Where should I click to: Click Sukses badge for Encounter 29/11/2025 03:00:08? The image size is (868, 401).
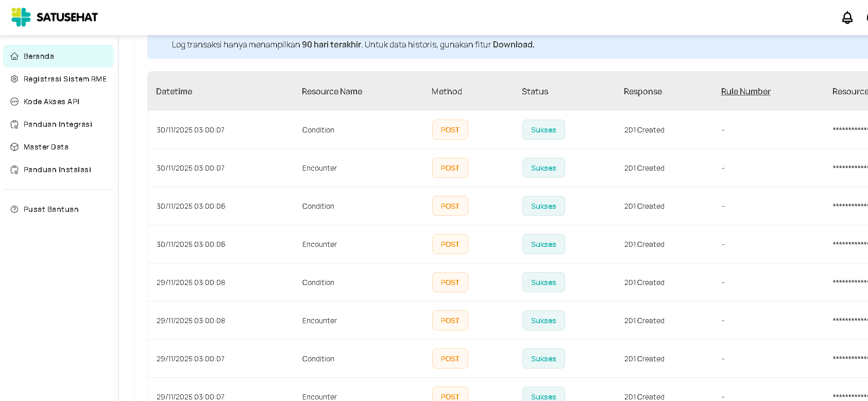pos(543,321)
